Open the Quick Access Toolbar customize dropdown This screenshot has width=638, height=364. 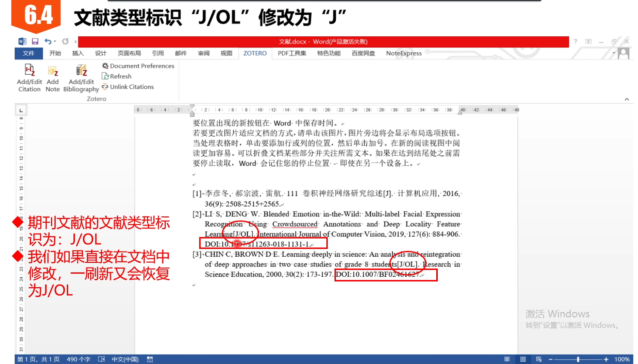(75, 41)
